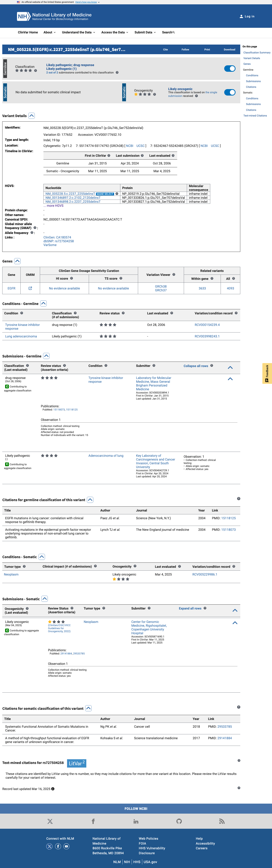Open Here's how you know dropdown

(87, 2)
